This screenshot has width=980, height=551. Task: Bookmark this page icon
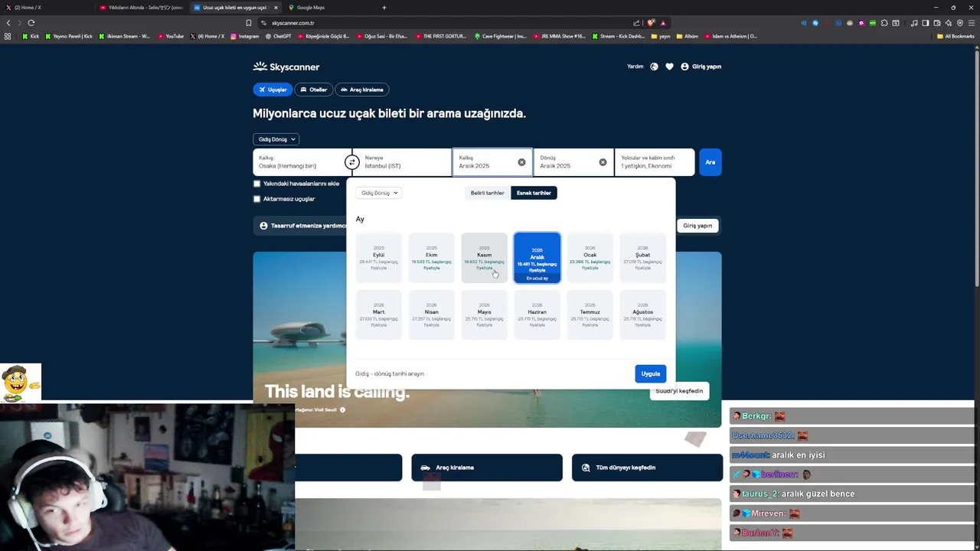248,23
